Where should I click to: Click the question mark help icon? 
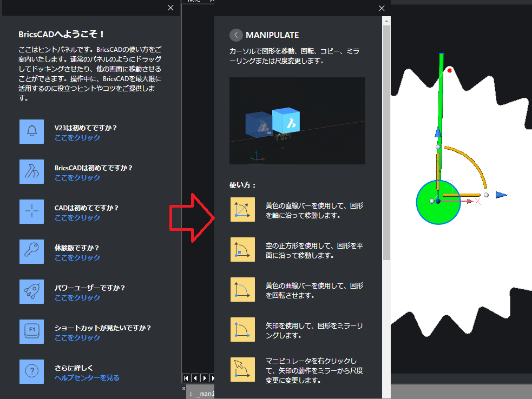[31, 371]
